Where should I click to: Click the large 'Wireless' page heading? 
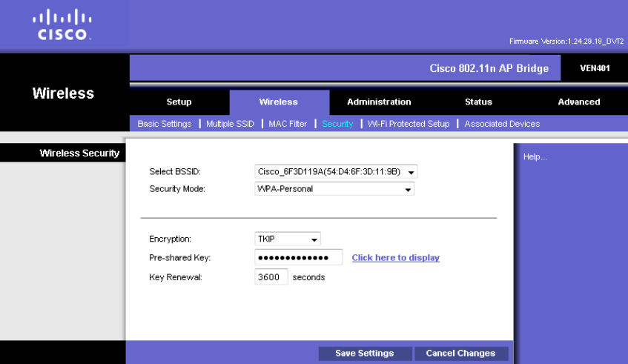click(63, 93)
